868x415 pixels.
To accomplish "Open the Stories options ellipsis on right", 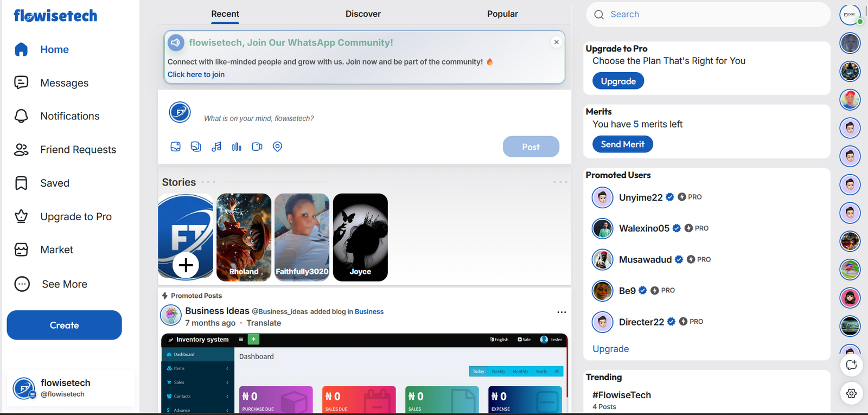I will (x=560, y=182).
